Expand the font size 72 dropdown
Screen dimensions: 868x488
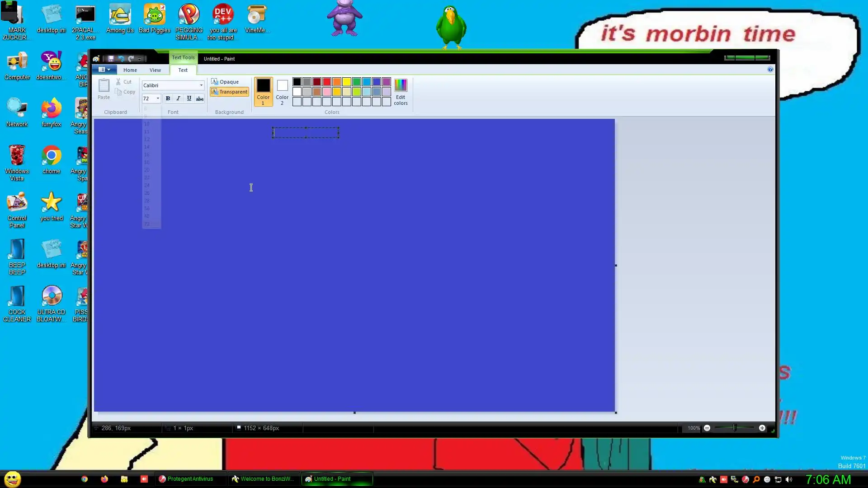158,99
